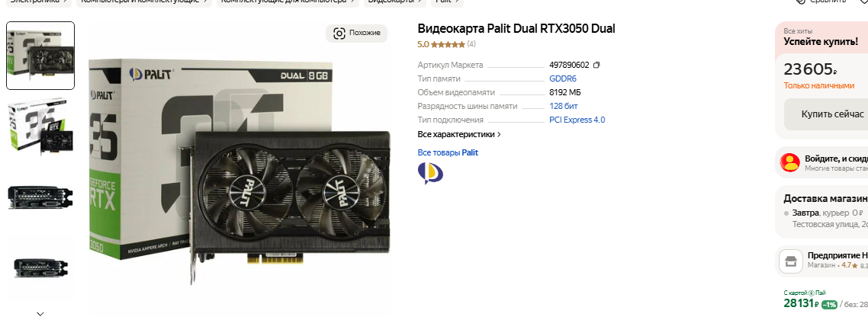Screen dimensions: 868x317
Task: Show more thumbnails with down chevron
Action: 40,313
